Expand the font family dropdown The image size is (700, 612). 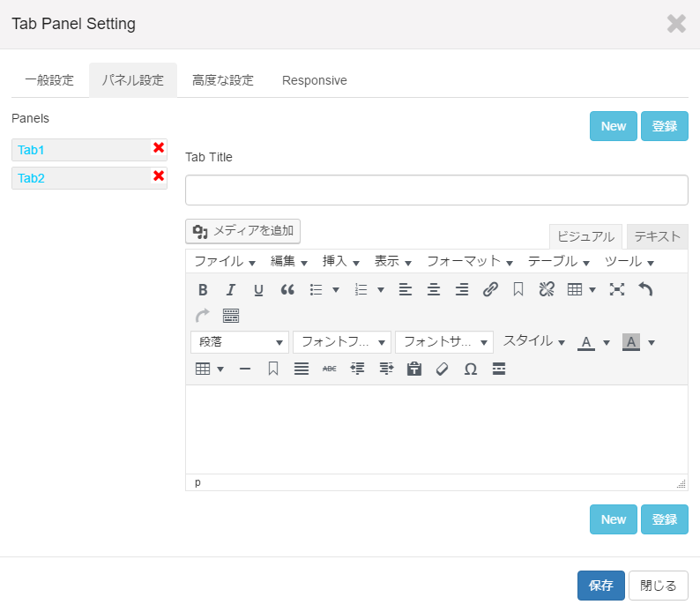[342, 342]
